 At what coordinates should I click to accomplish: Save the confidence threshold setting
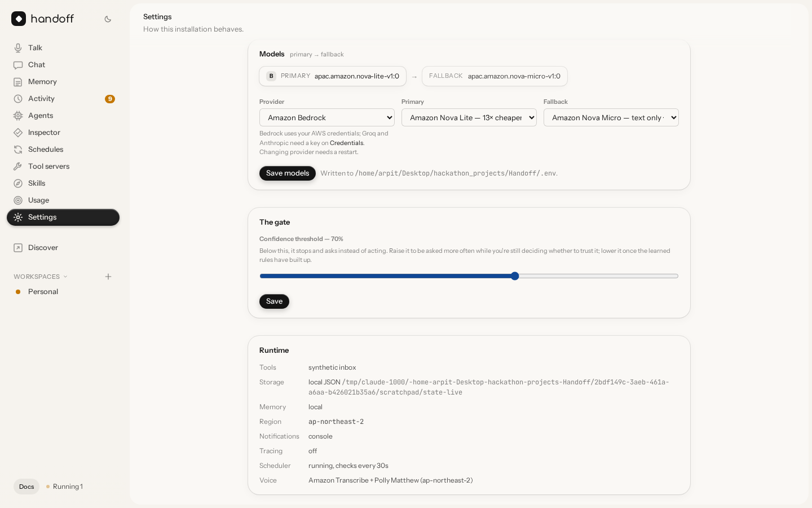[274, 301]
